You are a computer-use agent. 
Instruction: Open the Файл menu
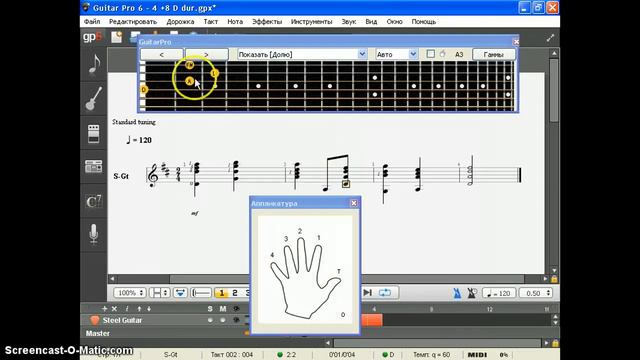tap(92, 22)
